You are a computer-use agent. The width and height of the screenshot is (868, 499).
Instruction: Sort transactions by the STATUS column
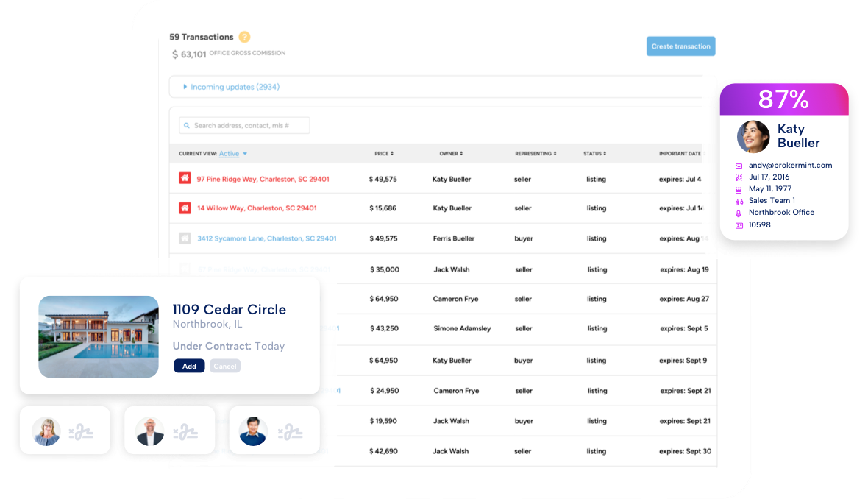click(x=594, y=154)
